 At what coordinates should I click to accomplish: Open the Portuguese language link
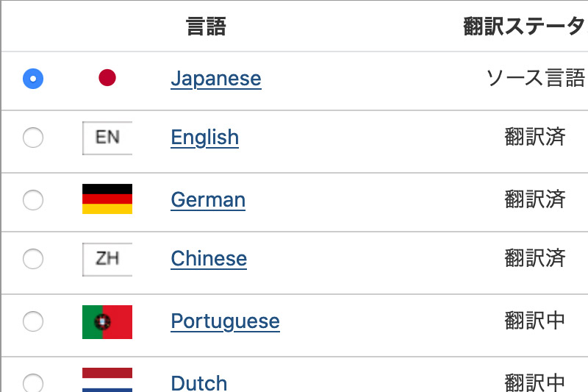pyautogui.click(x=226, y=321)
